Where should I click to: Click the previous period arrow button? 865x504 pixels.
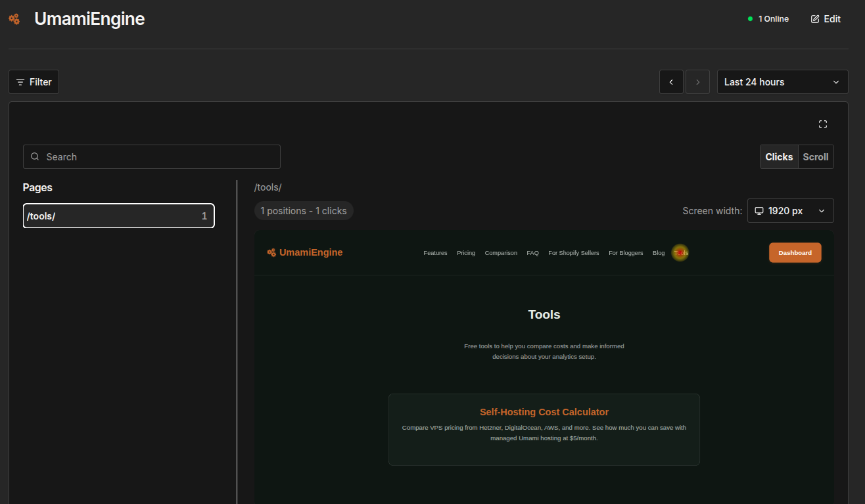pyautogui.click(x=671, y=82)
